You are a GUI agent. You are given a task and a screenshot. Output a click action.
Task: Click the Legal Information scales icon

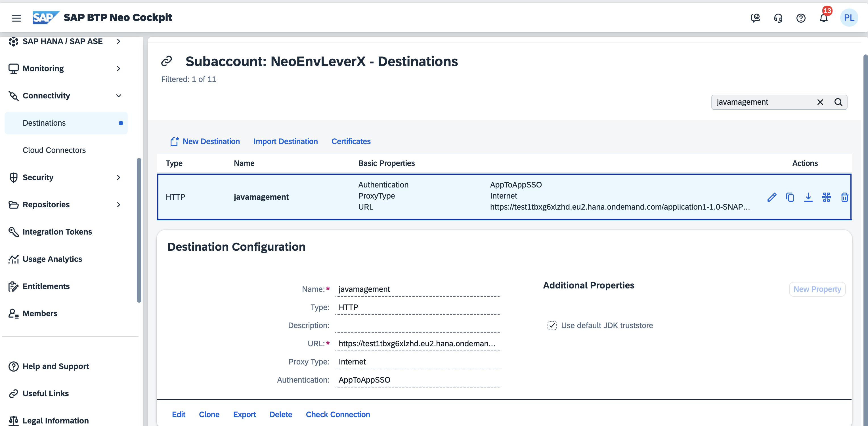pos(13,421)
